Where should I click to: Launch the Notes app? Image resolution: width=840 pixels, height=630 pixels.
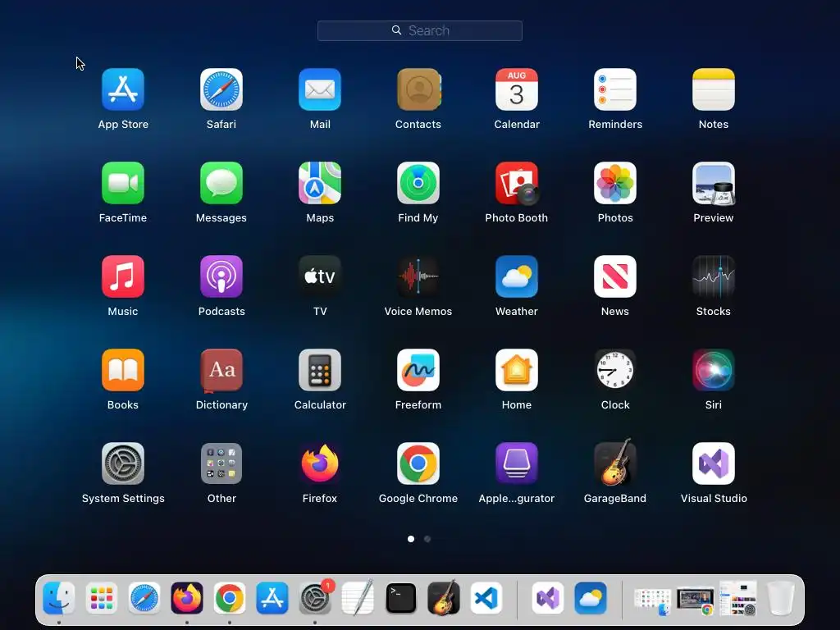[x=714, y=89]
